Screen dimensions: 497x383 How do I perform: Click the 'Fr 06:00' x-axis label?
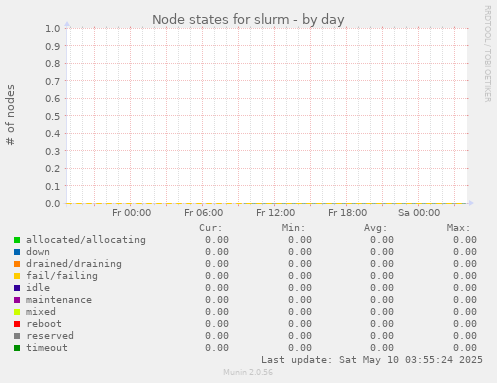[x=203, y=213]
